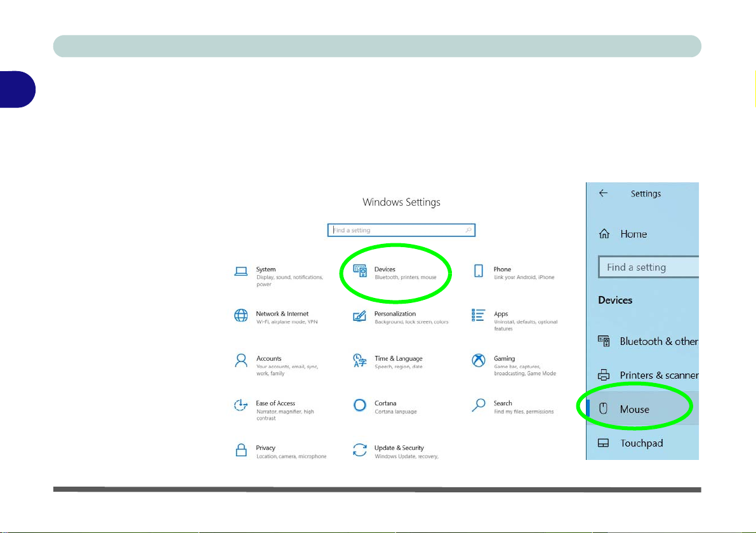
Task: Click the sidebar Find a setting field
Action: pyautogui.click(x=649, y=267)
